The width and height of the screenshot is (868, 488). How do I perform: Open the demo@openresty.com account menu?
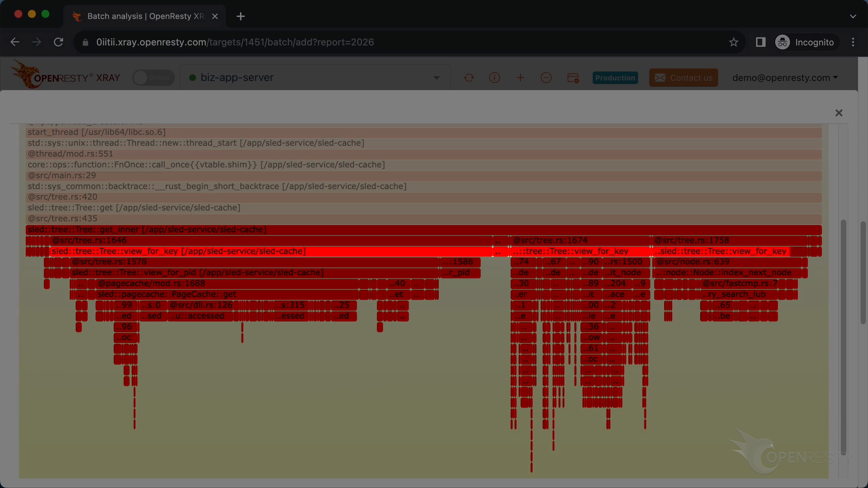[785, 78]
